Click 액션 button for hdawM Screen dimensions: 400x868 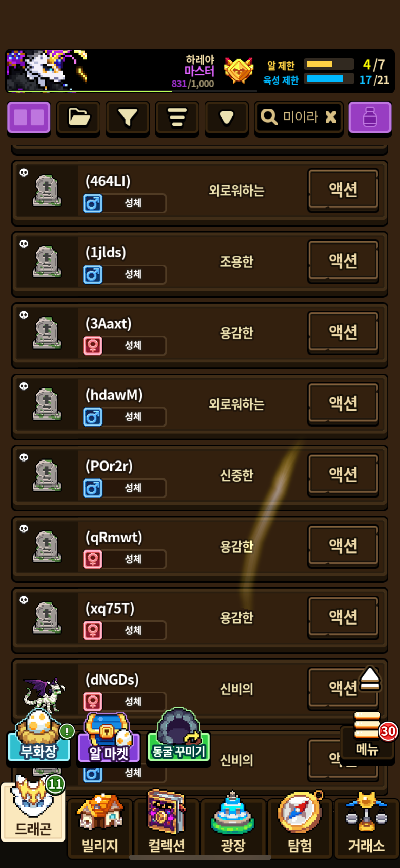tap(343, 403)
